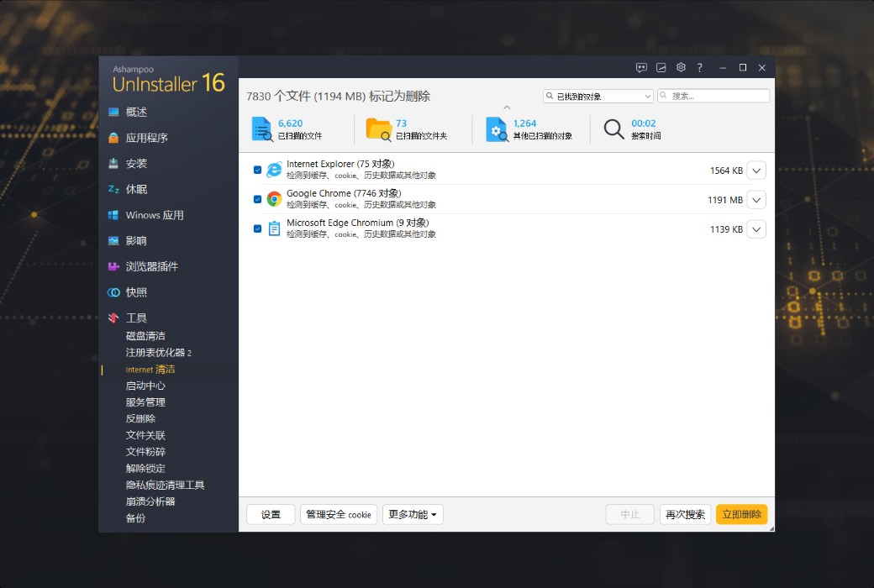Click the 应用程序 sidebar icon
874x588 pixels.
[113, 138]
